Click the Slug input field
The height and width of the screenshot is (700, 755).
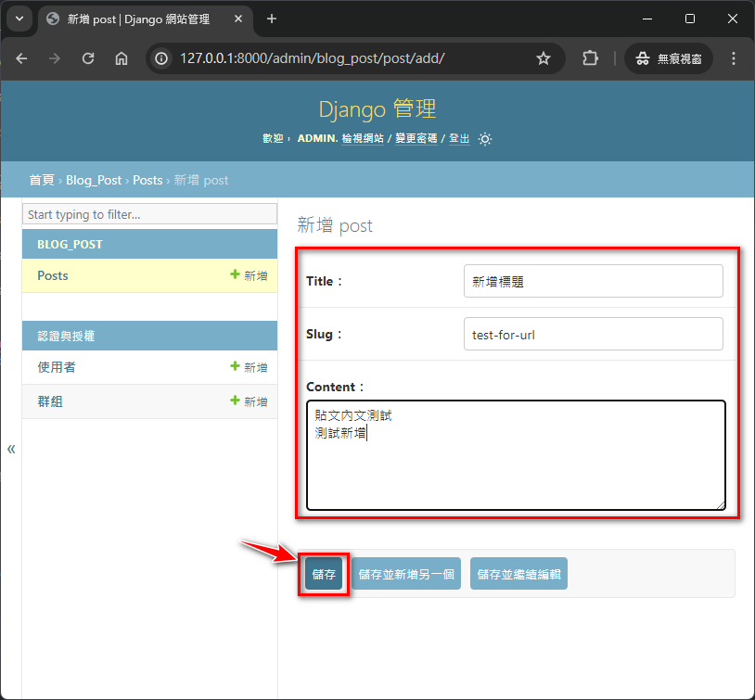594,334
